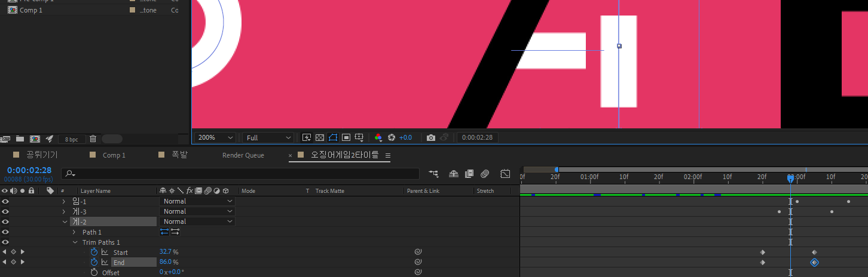Click the Start value 32.7

[166, 252]
